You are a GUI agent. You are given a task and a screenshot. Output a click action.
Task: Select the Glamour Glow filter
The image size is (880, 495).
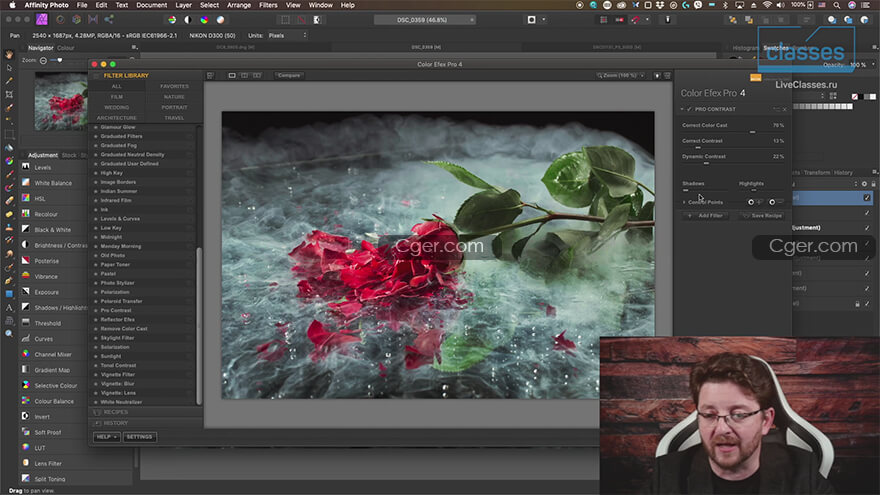click(118, 127)
